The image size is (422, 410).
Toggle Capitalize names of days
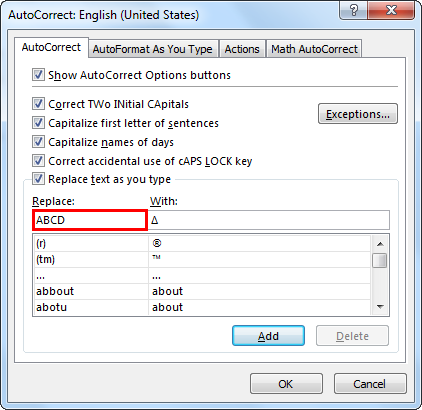point(38,142)
